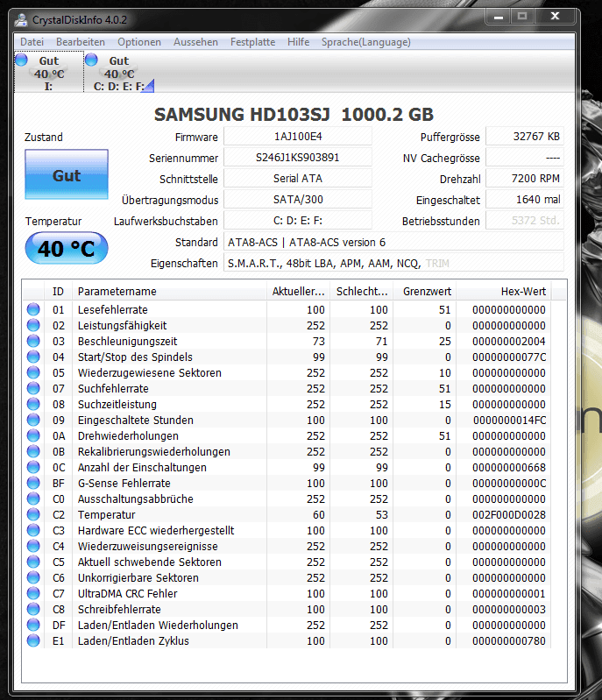This screenshot has height=700, width=602.
Task: Click the Standard field ATA8-ACS value
Action: [x=393, y=242]
